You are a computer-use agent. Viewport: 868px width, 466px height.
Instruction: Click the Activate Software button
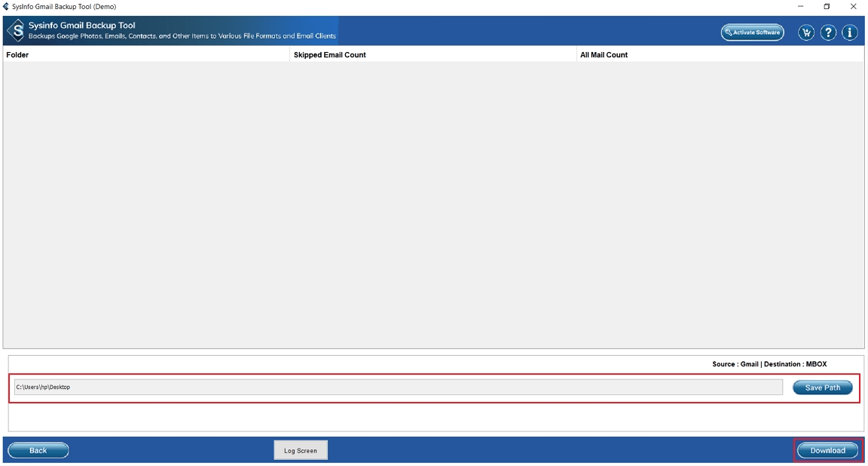coord(752,32)
